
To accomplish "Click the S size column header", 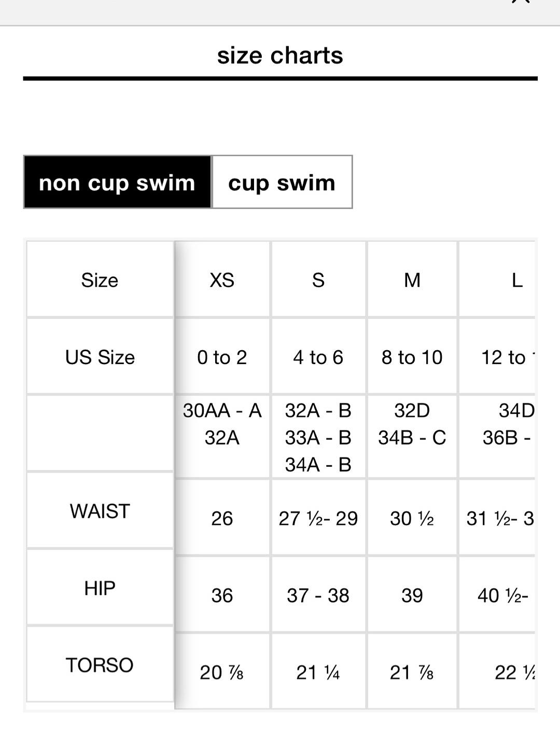I will (x=318, y=280).
